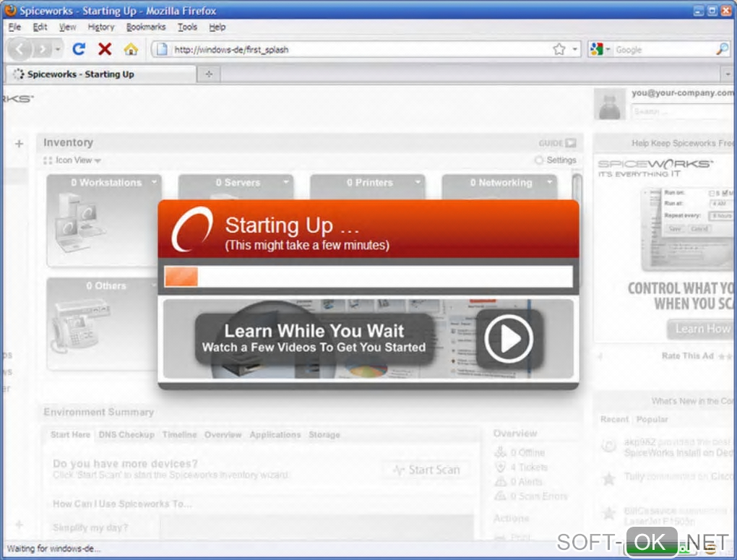
Task: Click the user avatar picture
Action: pos(610,103)
